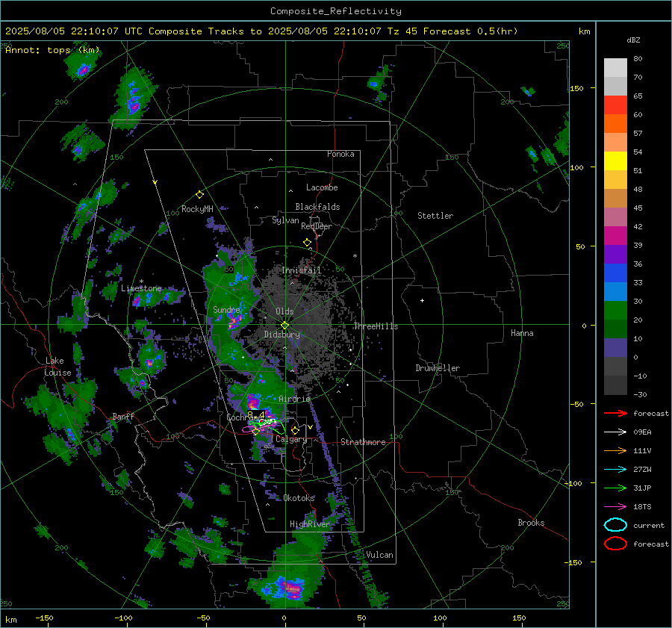Pick the orange 60-57 dBZ swatch

tap(615, 124)
